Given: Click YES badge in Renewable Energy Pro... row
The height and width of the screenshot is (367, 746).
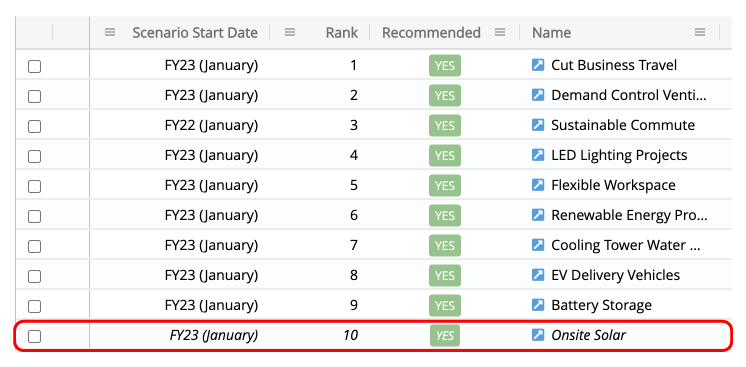Looking at the screenshot, I should [x=445, y=216].
